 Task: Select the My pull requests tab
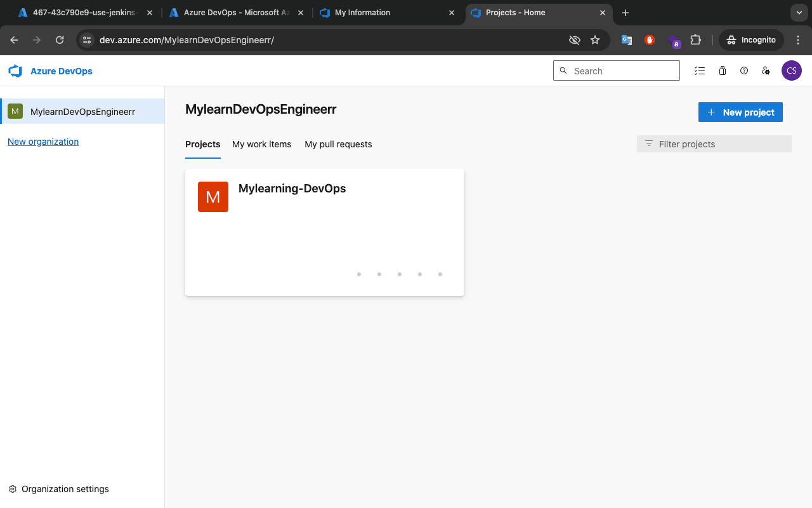pos(338,145)
